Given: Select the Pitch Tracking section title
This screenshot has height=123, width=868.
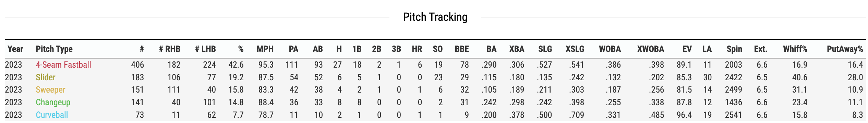Looking at the screenshot, I should point(435,17).
